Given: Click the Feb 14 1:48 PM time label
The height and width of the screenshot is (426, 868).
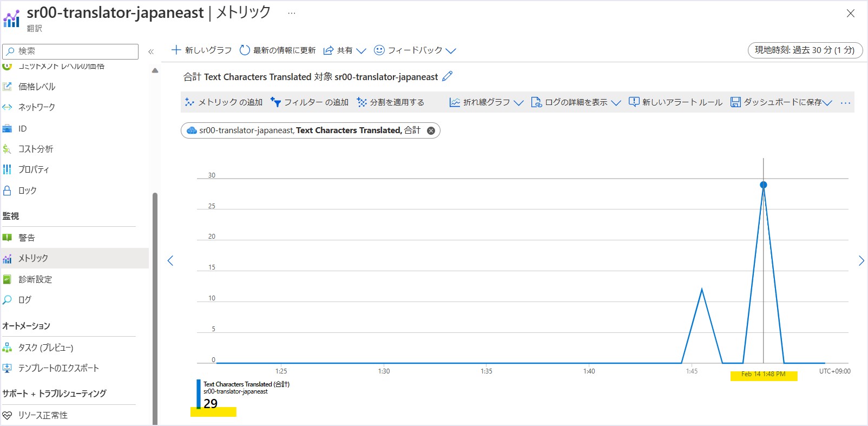Looking at the screenshot, I should [x=764, y=374].
